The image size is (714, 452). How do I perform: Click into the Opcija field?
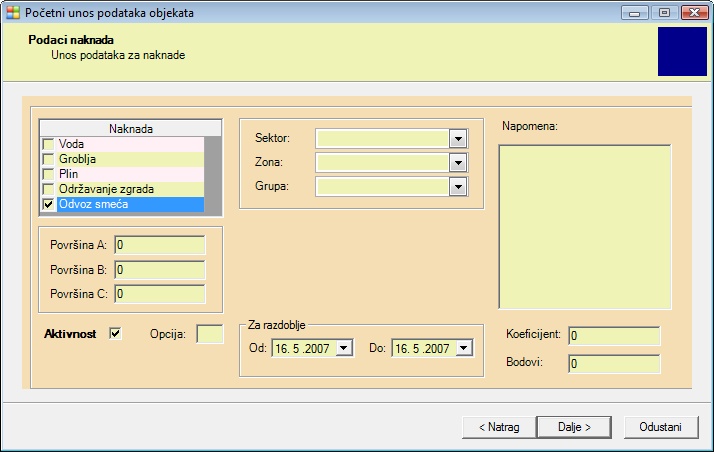point(210,334)
